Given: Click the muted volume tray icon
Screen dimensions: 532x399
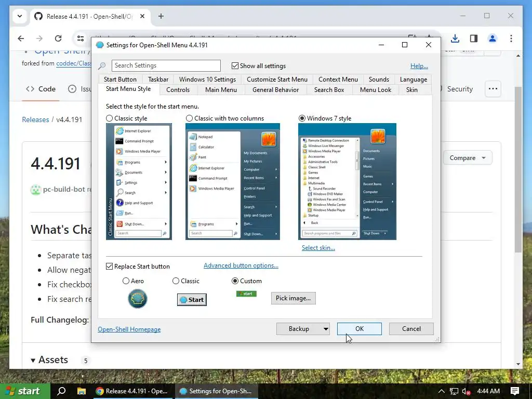Looking at the screenshot, I should (x=467, y=391).
